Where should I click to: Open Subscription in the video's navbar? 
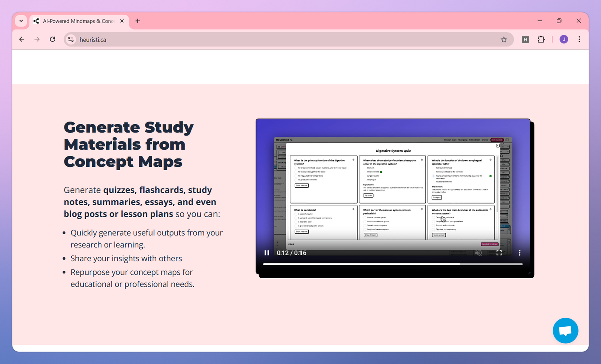point(474,140)
